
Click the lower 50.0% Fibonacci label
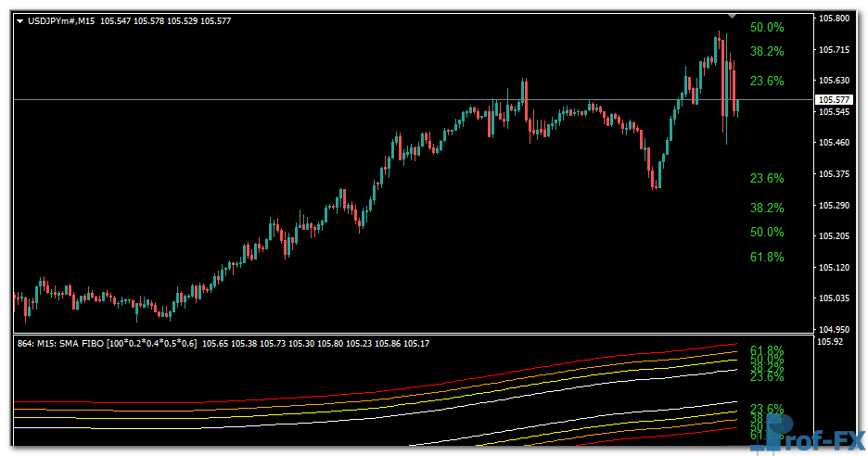(767, 232)
